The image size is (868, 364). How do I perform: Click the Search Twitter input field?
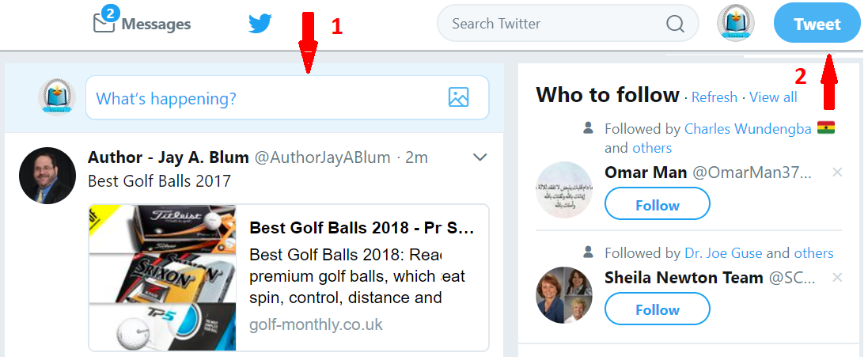click(x=554, y=24)
